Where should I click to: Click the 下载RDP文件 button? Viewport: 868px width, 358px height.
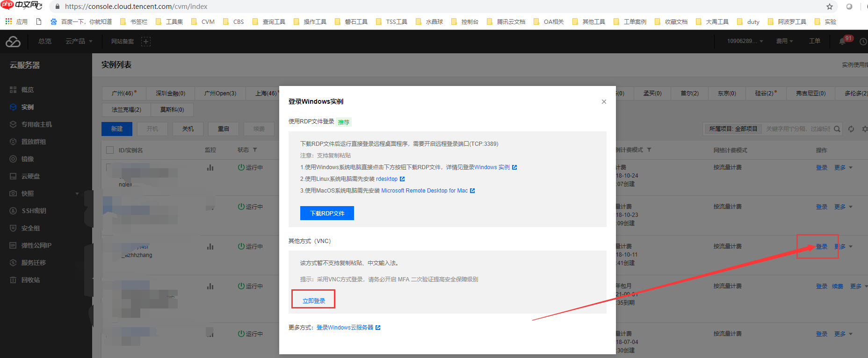click(327, 213)
